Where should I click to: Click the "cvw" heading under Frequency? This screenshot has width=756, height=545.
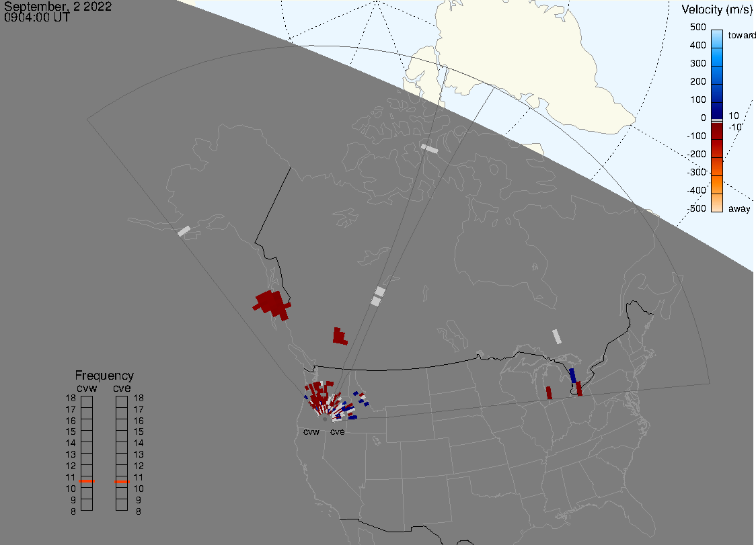click(x=87, y=388)
